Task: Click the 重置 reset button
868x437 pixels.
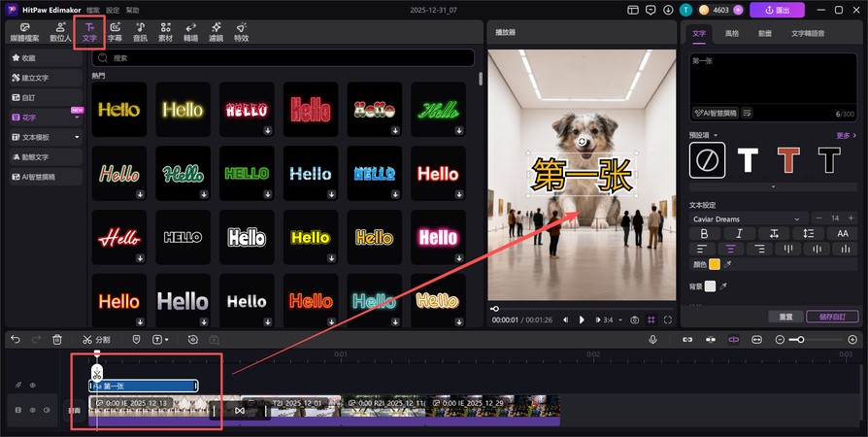Action: [x=786, y=317]
